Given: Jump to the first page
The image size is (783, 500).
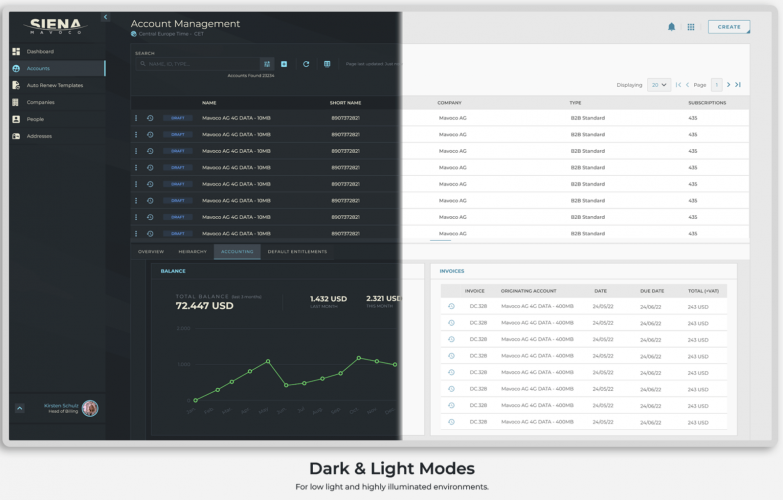Looking at the screenshot, I should tap(678, 85).
